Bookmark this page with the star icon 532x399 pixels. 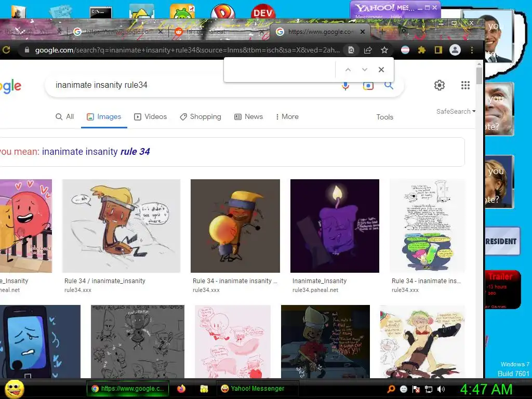[x=384, y=50]
